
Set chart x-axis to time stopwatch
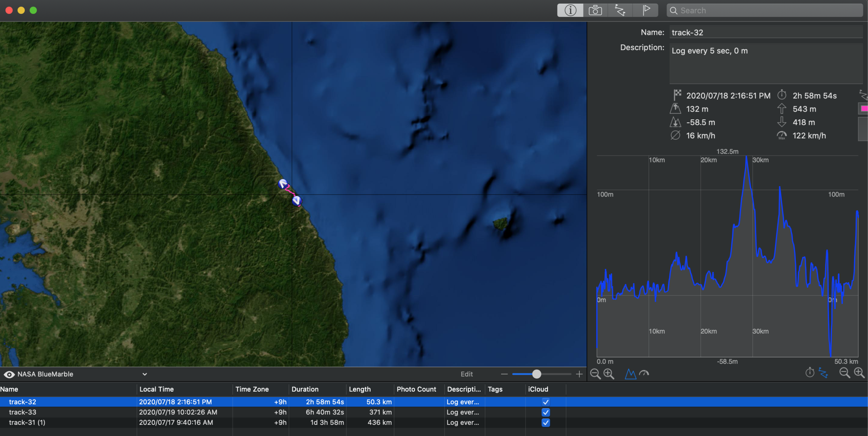click(810, 373)
